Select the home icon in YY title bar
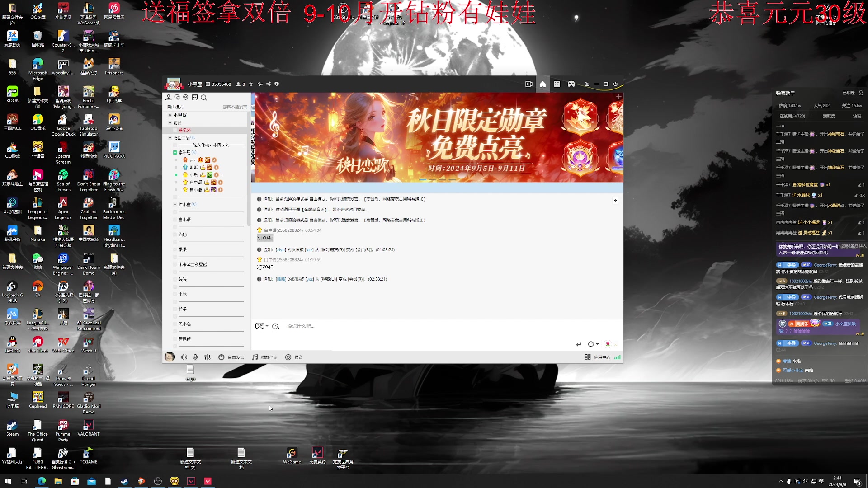The width and height of the screenshot is (868, 488). coord(542,84)
